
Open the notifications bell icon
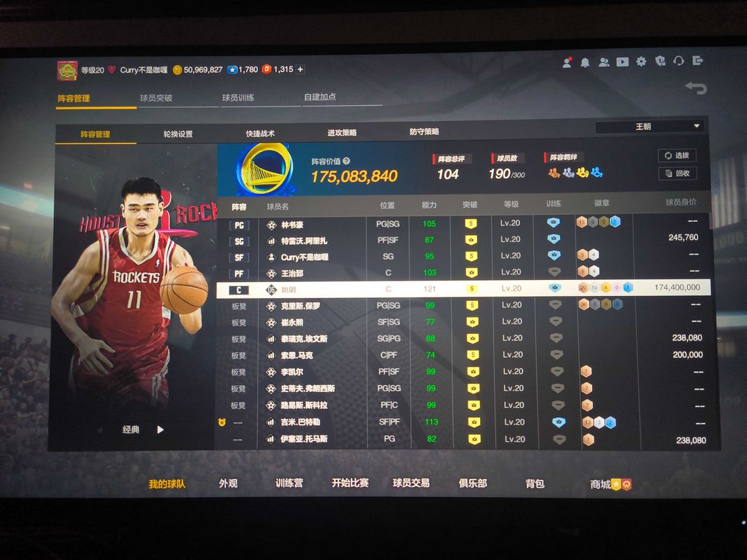tap(585, 62)
